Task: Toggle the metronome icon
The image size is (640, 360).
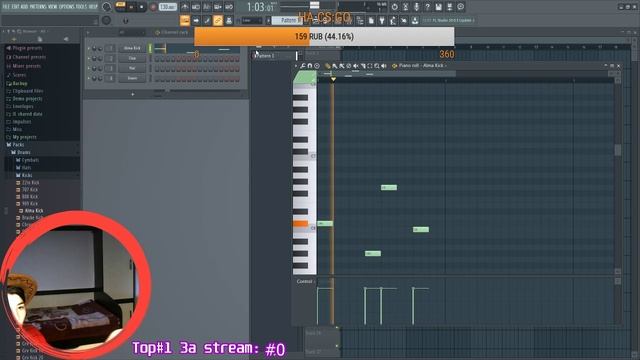Action: pos(185,7)
